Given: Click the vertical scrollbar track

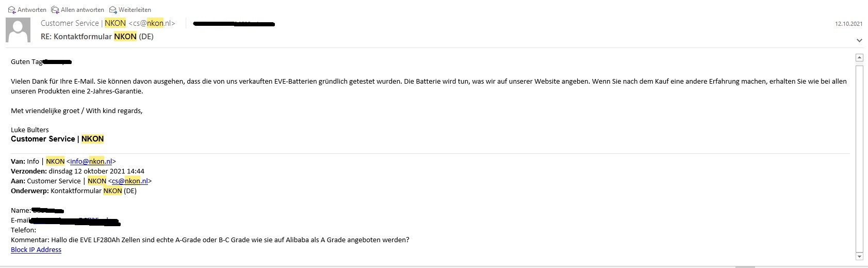Looking at the screenshot, I should click(x=859, y=157).
